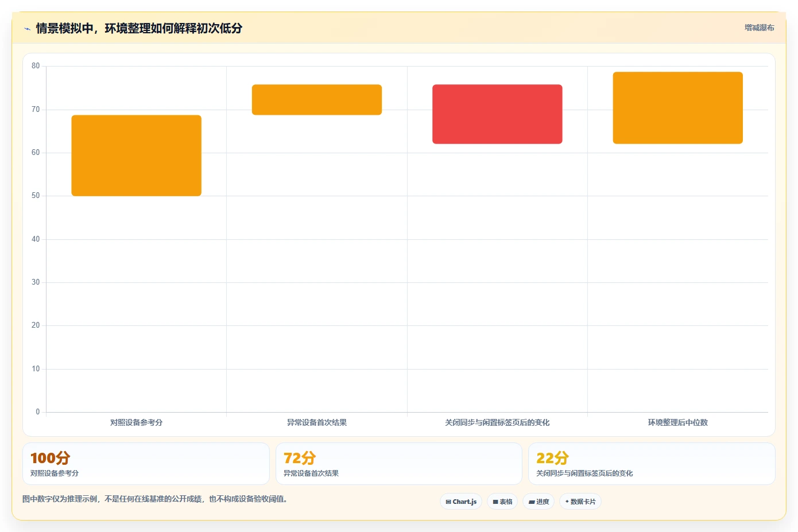
Task: Select the 表格 tag pill
Action: click(502, 502)
